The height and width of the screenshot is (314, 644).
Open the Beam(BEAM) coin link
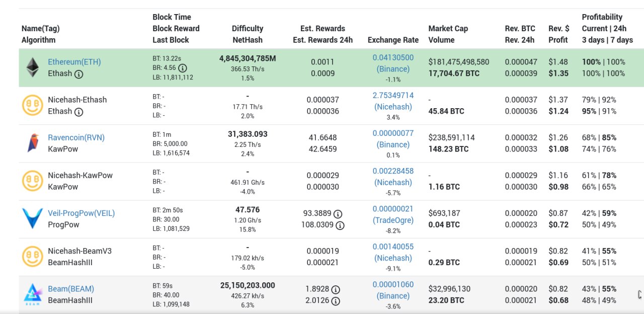click(x=71, y=289)
